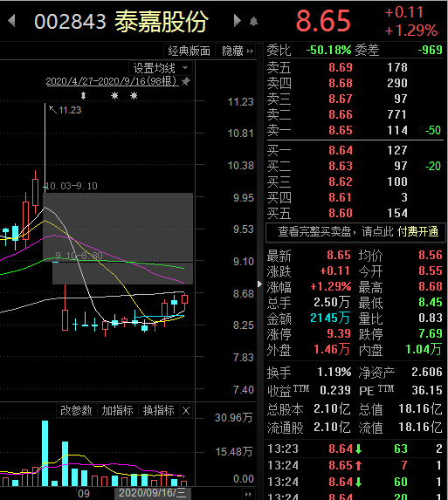Image resolution: width=448 pixels, height=500 pixels.
Task: Click 买一 price 8.64
Action: coord(341,150)
